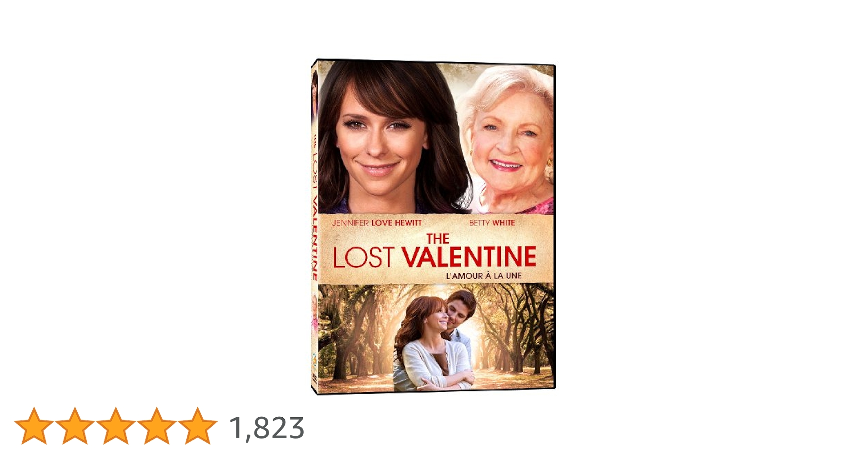
Task: Click the Jennifer Love Hewitt name text
Action: 377,222
